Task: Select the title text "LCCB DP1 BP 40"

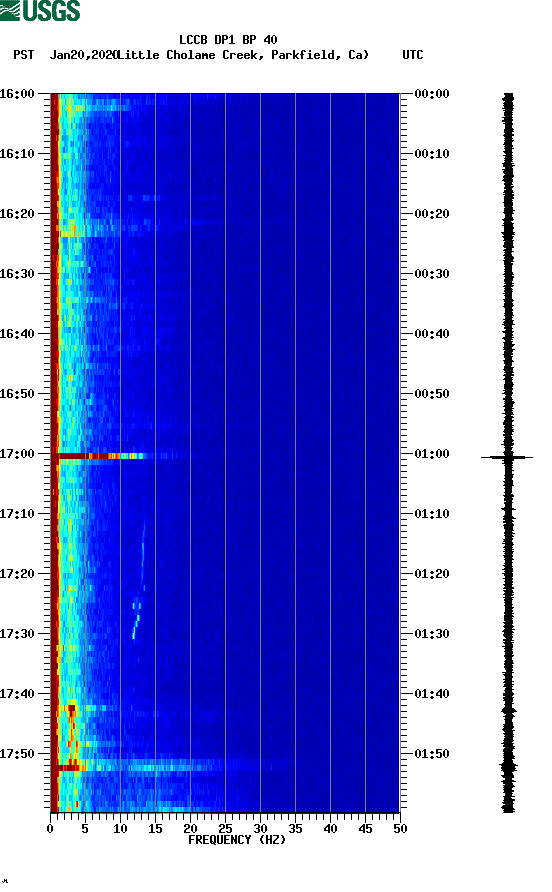Action: click(228, 40)
